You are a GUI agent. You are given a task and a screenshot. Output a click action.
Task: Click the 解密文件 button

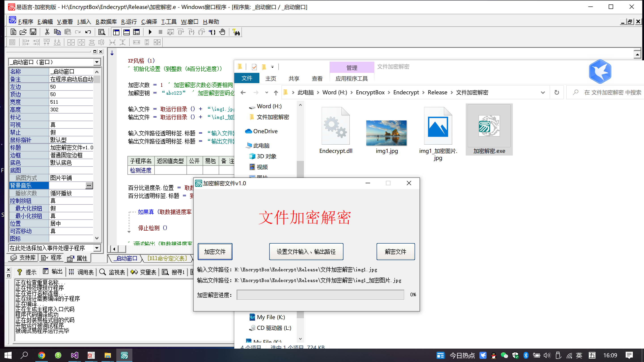pos(396,252)
